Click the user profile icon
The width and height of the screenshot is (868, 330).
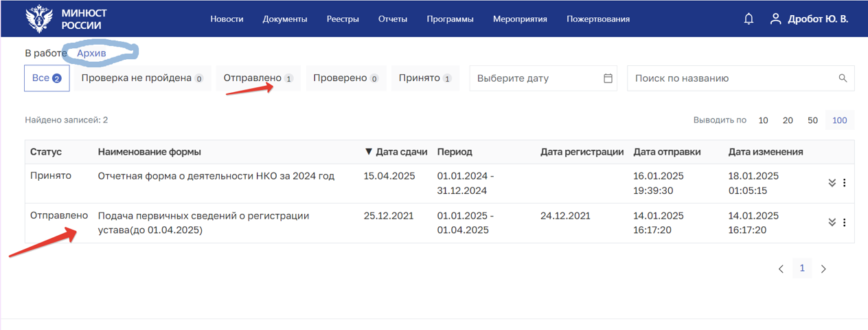[776, 19]
